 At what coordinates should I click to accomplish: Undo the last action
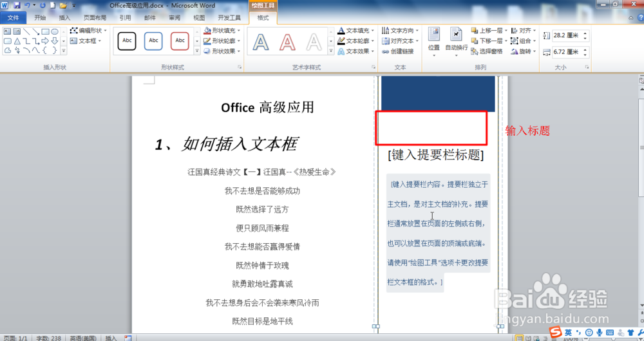pos(27,5)
